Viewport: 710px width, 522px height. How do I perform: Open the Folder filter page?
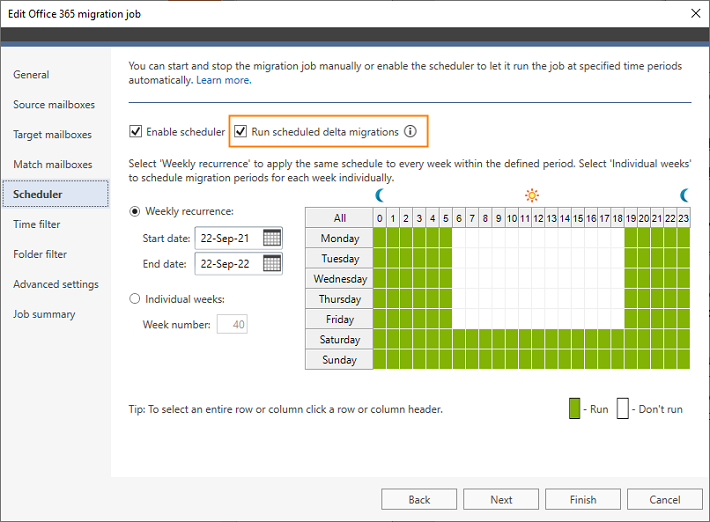pos(40,254)
